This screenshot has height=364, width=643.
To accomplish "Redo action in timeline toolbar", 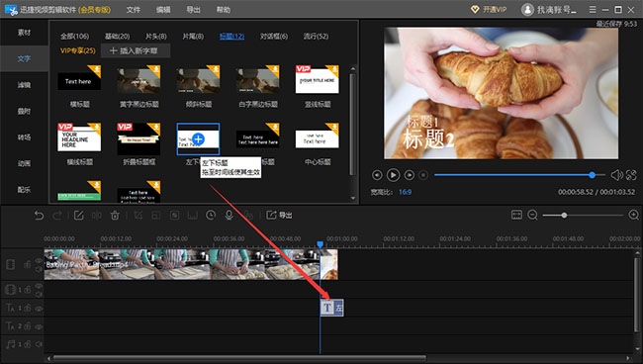I will coord(57,216).
